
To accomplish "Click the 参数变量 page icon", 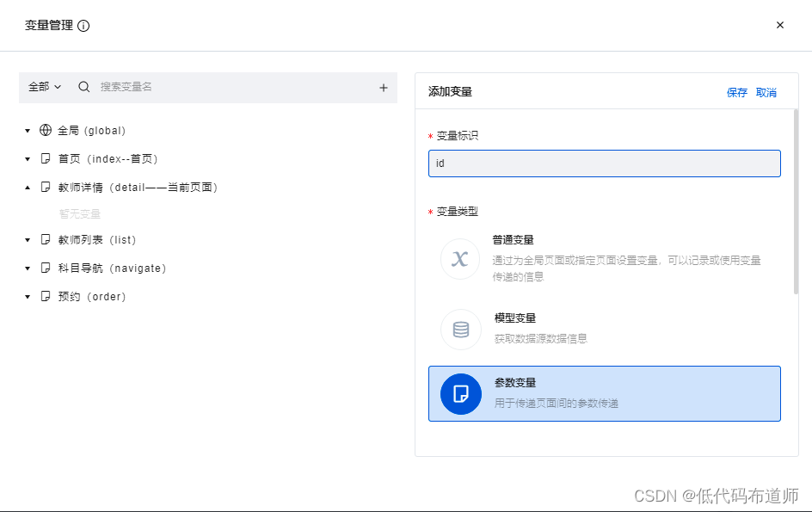I will click(460, 394).
